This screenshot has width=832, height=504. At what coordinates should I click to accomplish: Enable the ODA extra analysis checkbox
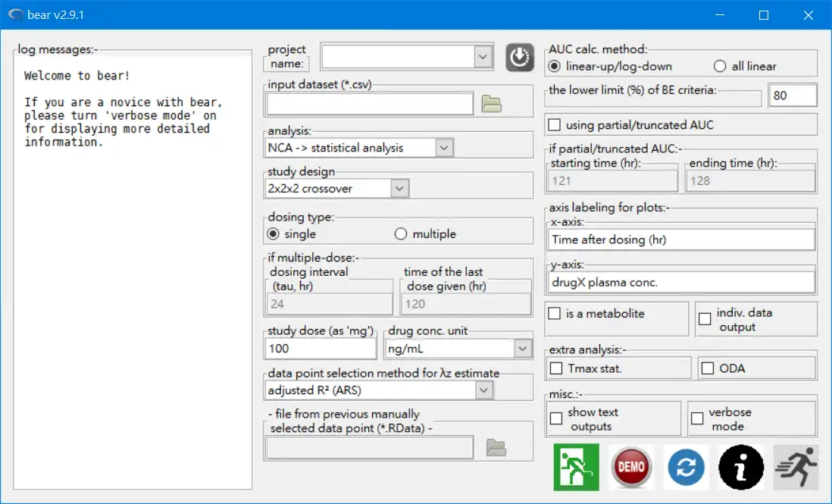point(708,368)
